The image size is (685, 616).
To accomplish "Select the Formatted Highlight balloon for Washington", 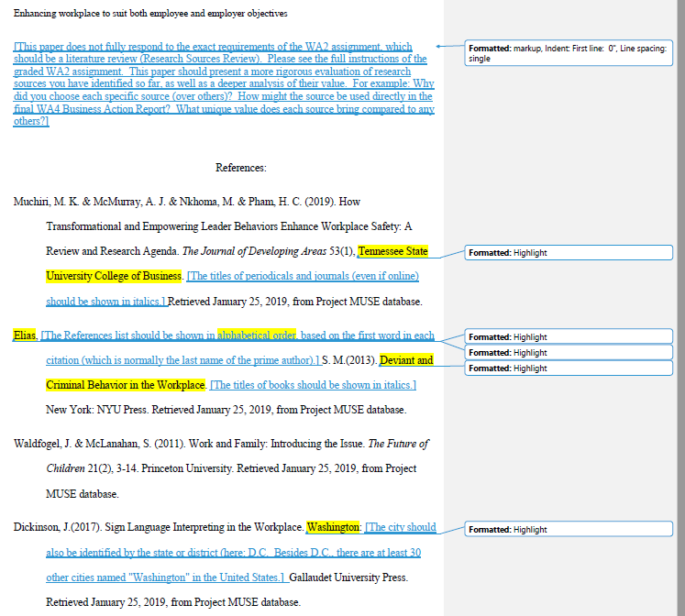I will (569, 529).
